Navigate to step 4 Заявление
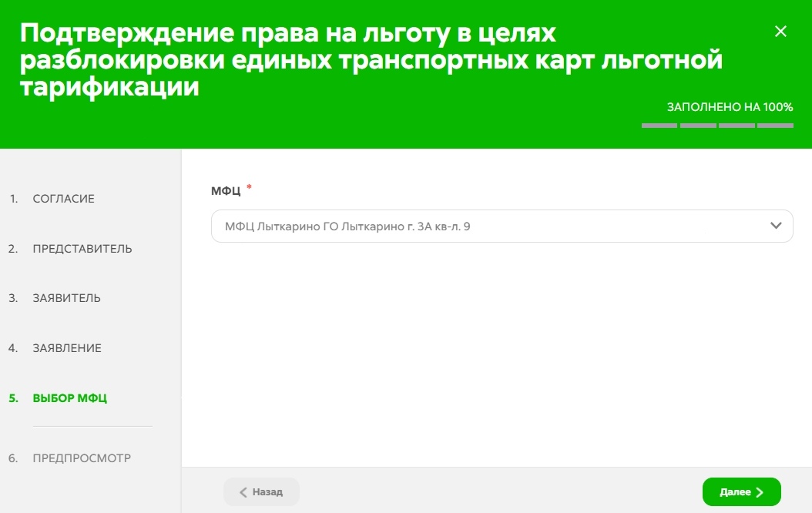 (67, 348)
